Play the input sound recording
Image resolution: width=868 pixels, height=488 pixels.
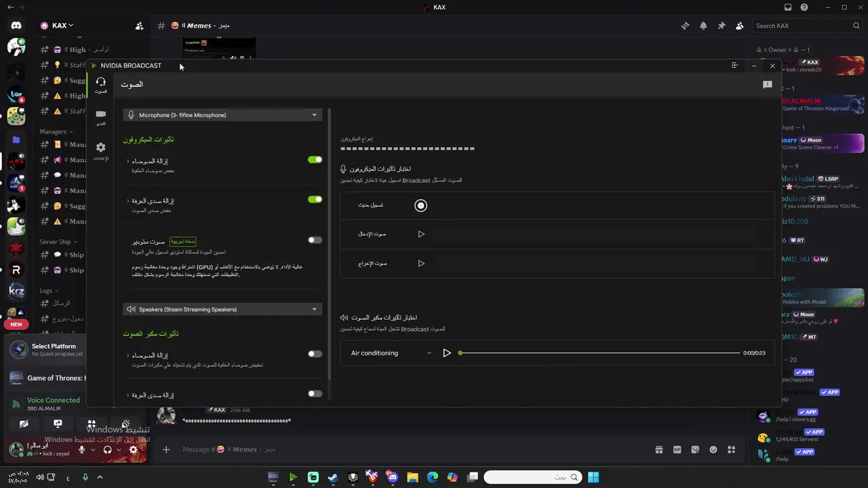coord(421,235)
